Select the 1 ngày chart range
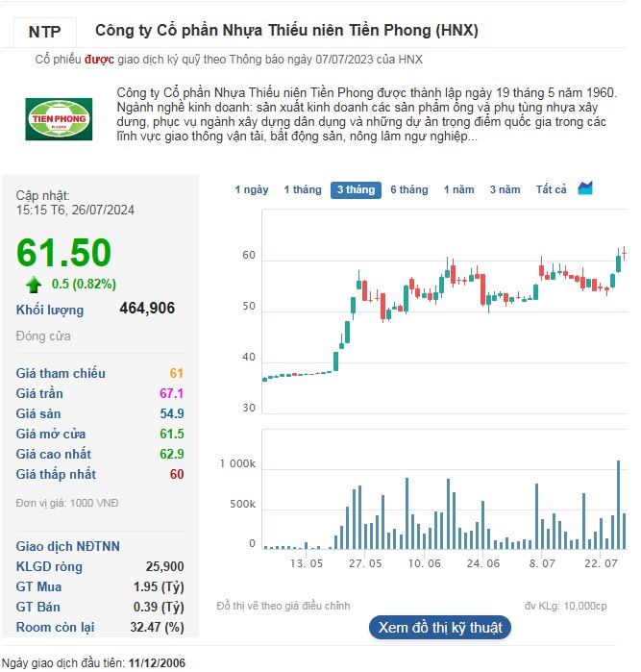The image size is (641, 672). pos(252,190)
